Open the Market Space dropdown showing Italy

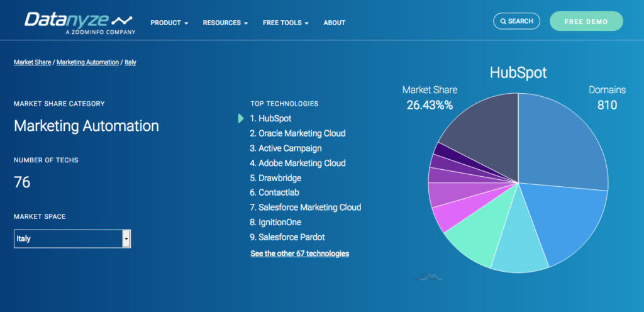click(x=72, y=238)
